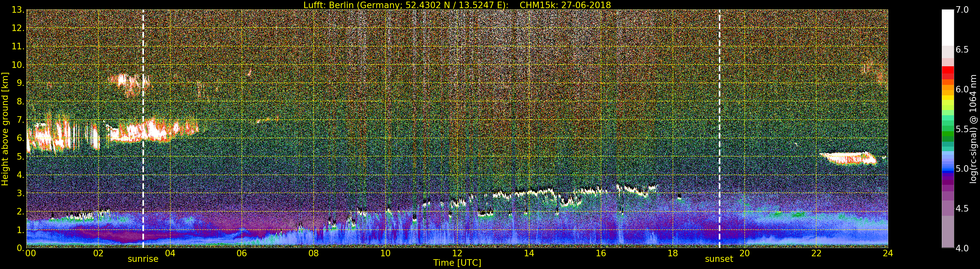Click the white top segment of the colorbar
Viewport: 980px width, 269px height.
(948, 27)
